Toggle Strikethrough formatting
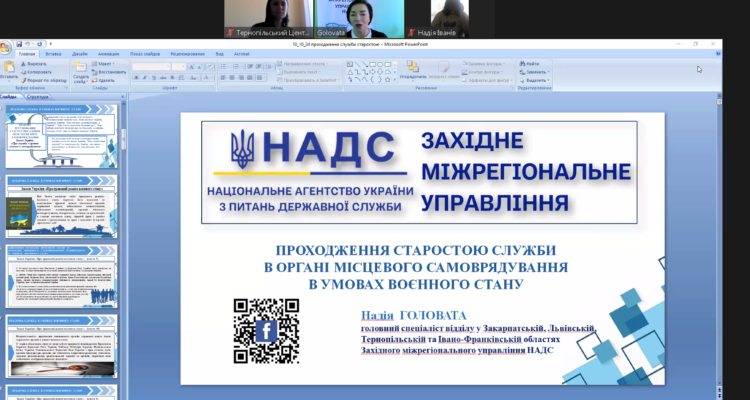The image size is (750, 400). pos(163,78)
